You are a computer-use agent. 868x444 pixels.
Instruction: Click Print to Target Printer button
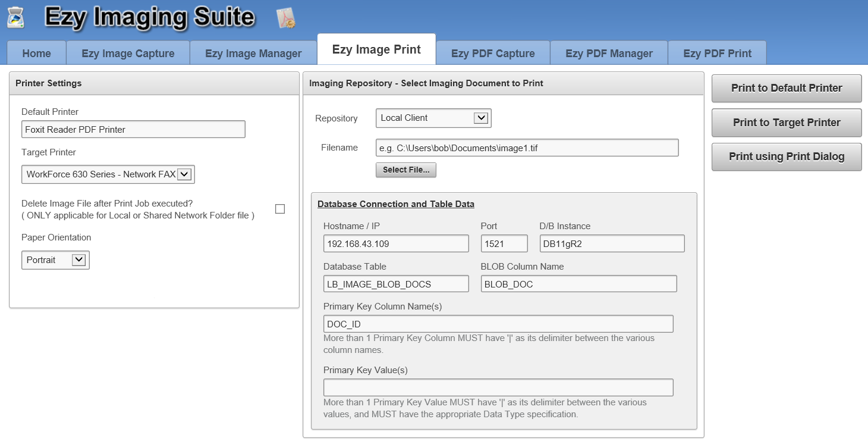[786, 123]
